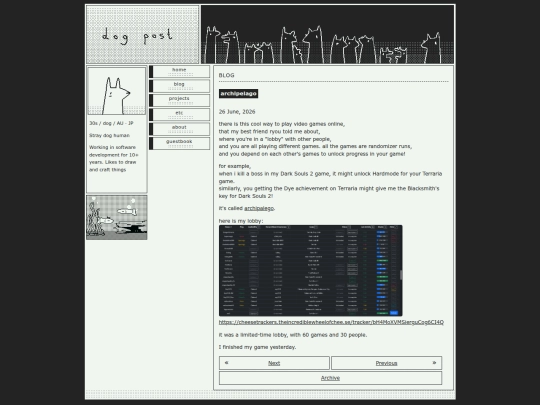Follow the archipelago hyperlink in the post

point(259,208)
